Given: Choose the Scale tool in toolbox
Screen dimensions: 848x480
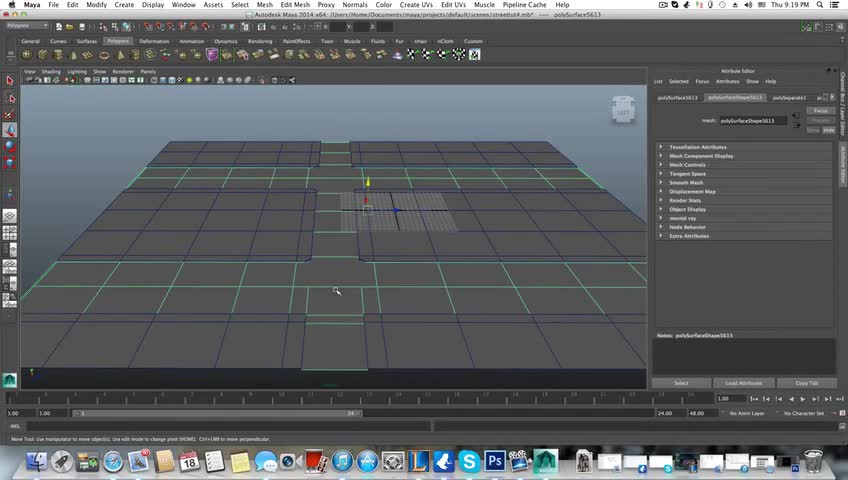Looking at the screenshot, I should 10,162.
